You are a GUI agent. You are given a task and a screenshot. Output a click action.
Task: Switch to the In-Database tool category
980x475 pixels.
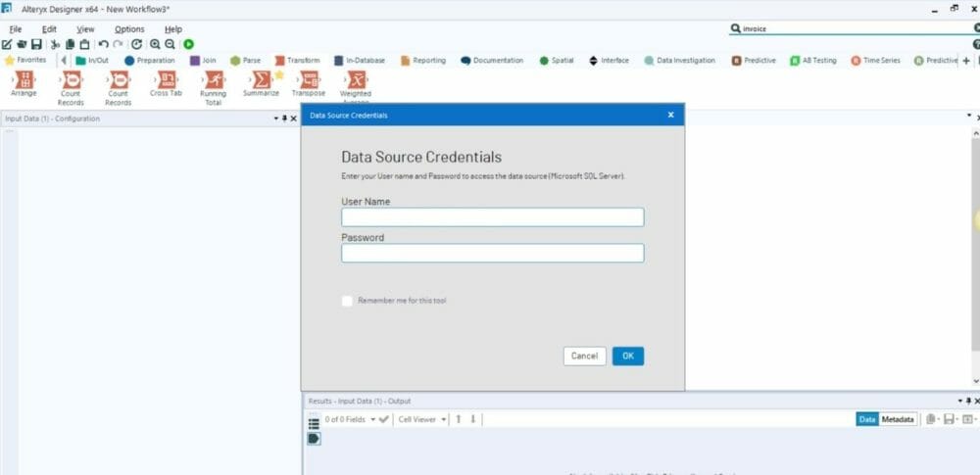click(x=360, y=61)
